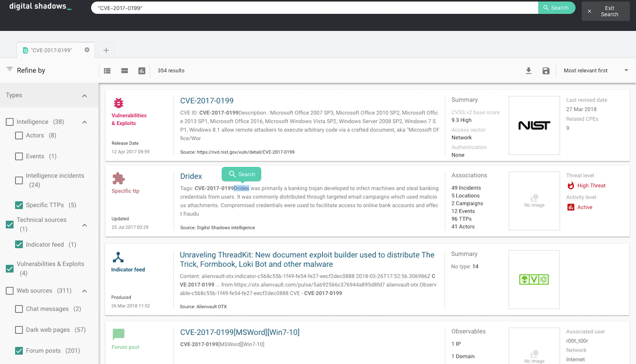Uncheck the Specific TTPs checkbox
Viewport: 636px width, 364px height.
pos(19,205)
